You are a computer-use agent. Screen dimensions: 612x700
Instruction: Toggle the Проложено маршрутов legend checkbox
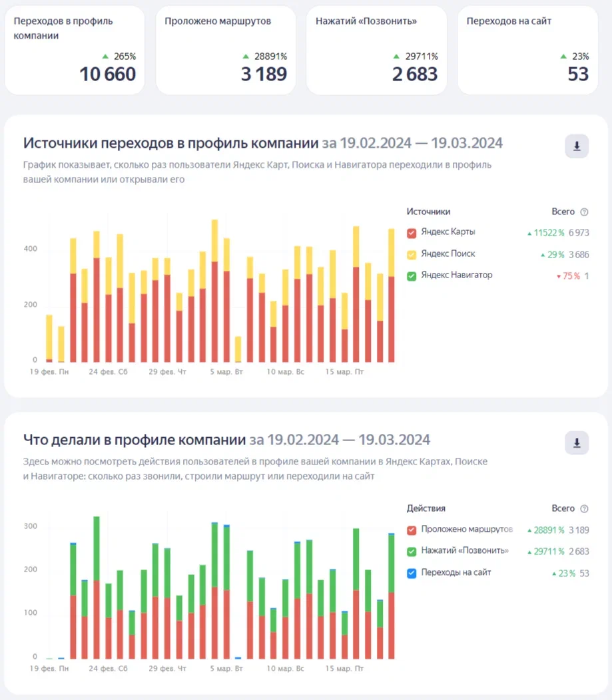[x=412, y=530]
